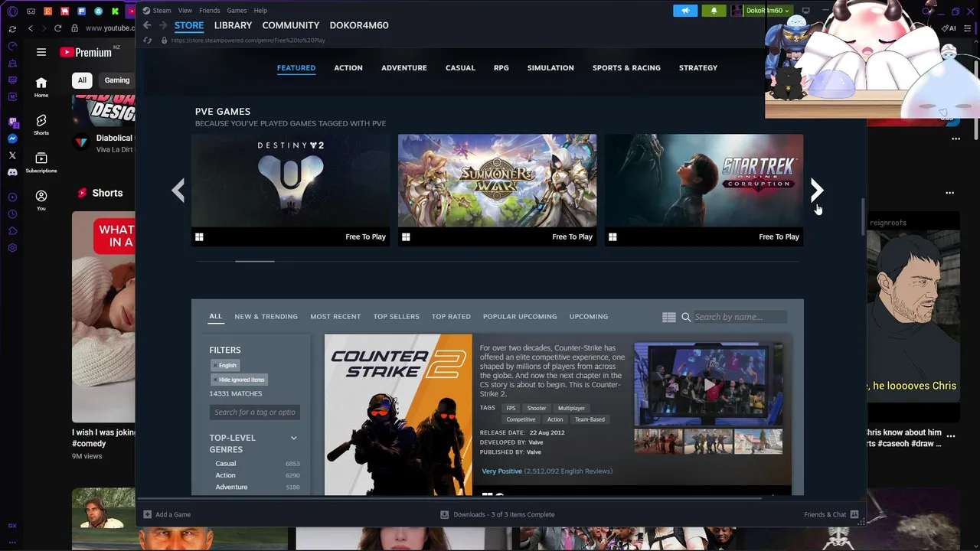Click the FPS tag on Counter-Strike 2
980x551 pixels.
point(511,408)
